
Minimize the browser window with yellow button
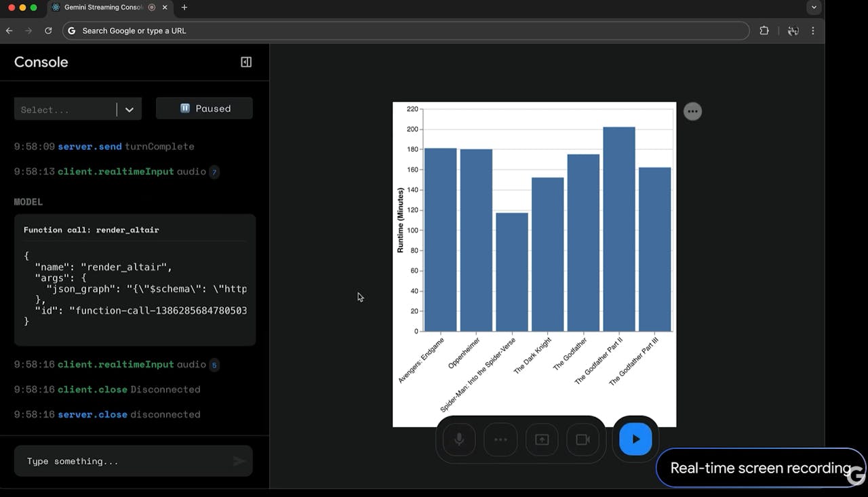[22, 7]
